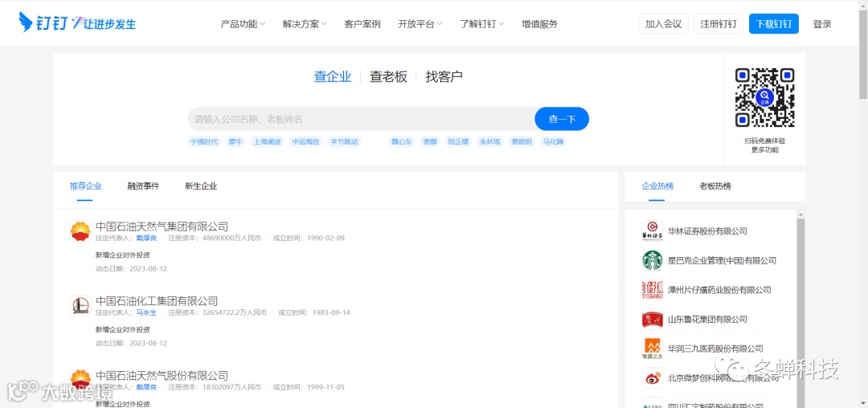
Task: Click the 注册钉钉 button
Action: [x=719, y=24]
